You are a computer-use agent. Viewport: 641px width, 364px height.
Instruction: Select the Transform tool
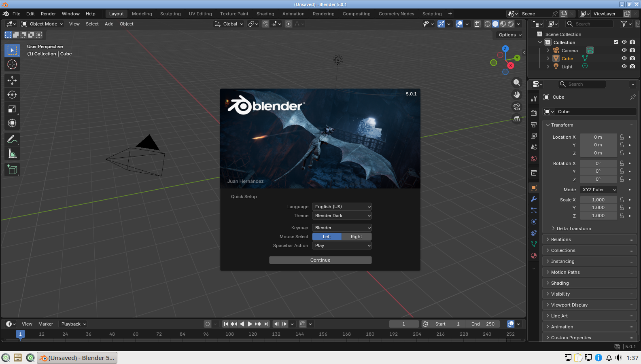coord(12,123)
